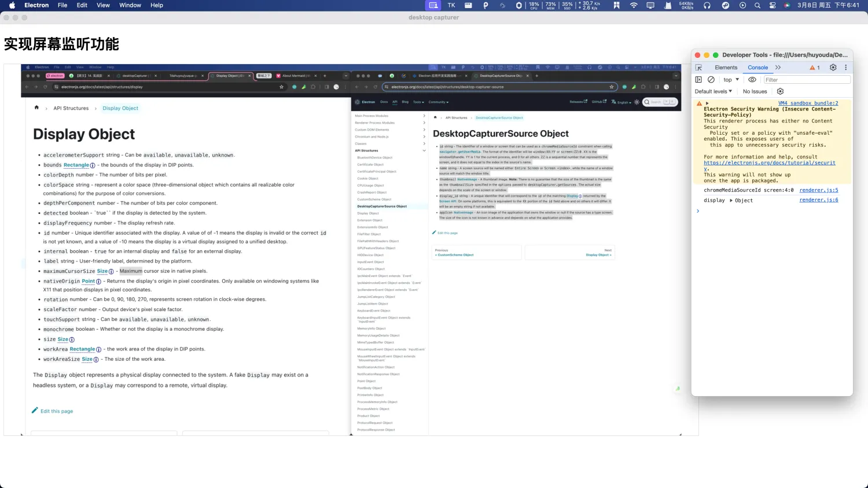Click the console Filter input field
Image resolution: width=868 pixels, height=488 pixels.
(807, 80)
